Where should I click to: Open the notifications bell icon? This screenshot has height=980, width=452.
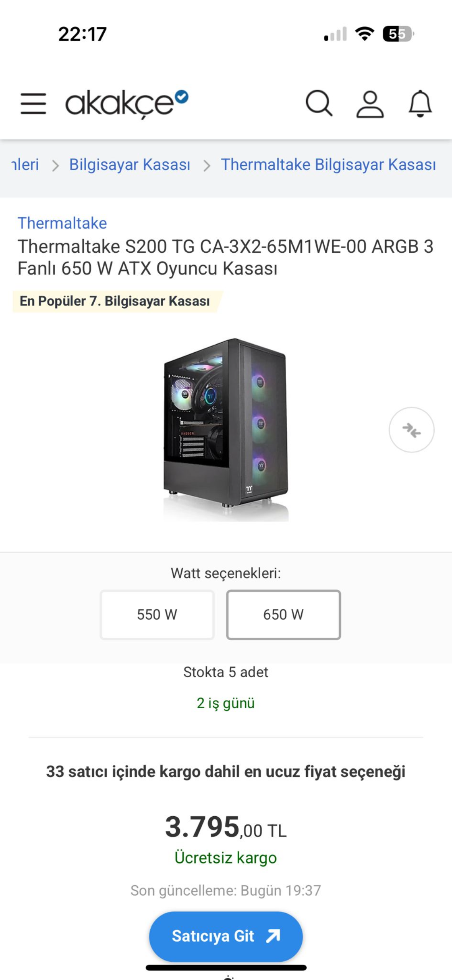tap(420, 104)
